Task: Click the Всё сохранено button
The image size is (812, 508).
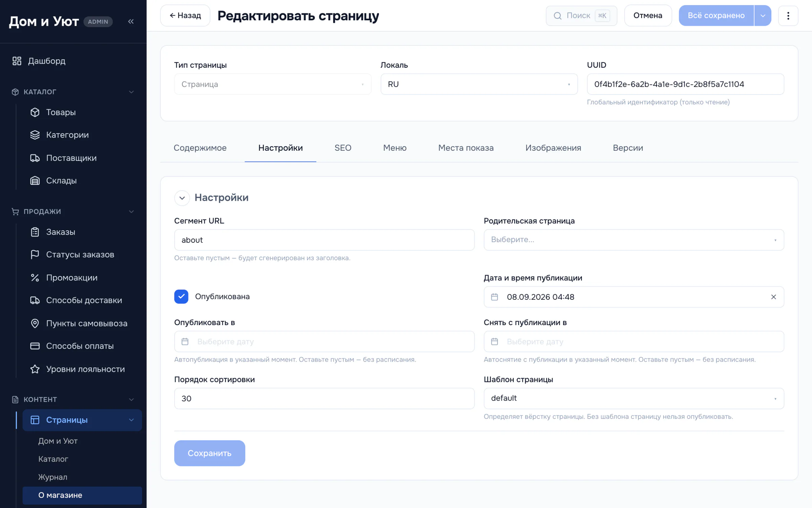Action: pyautogui.click(x=716, y=16)
